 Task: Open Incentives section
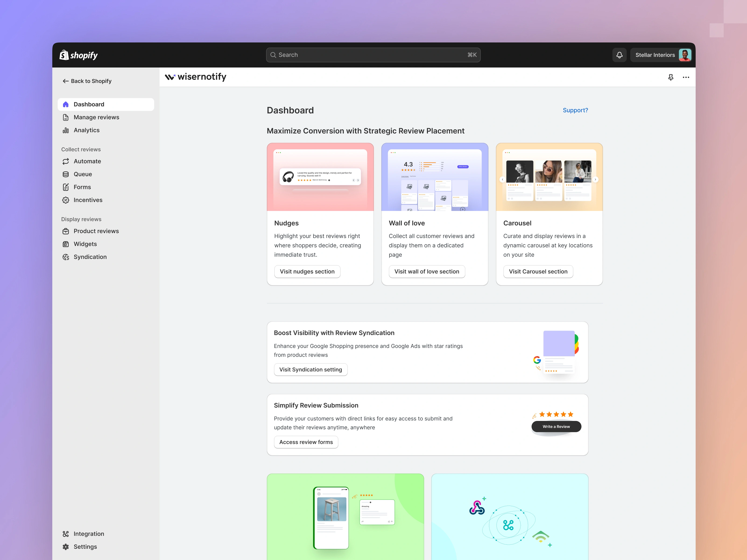click(x=106, y=200)
